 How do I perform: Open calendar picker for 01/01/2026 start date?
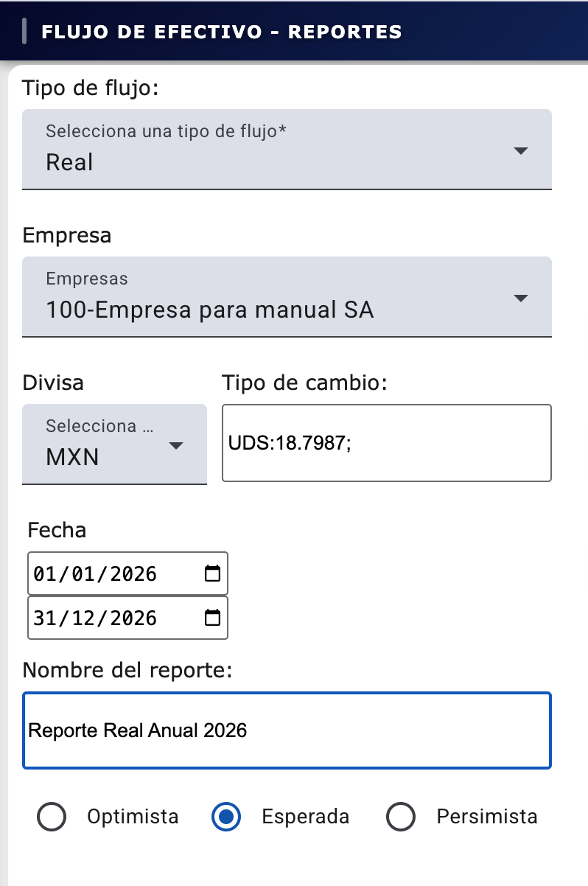[x=212, y=573]
